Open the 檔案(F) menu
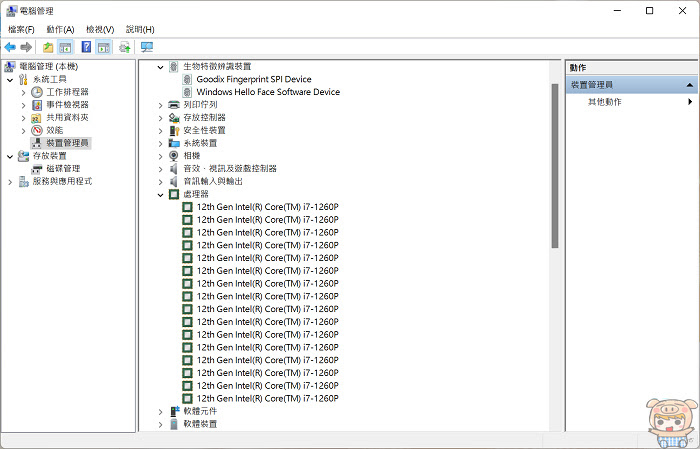Viewport: 700px width, 449px height. [x=21, y=29]
